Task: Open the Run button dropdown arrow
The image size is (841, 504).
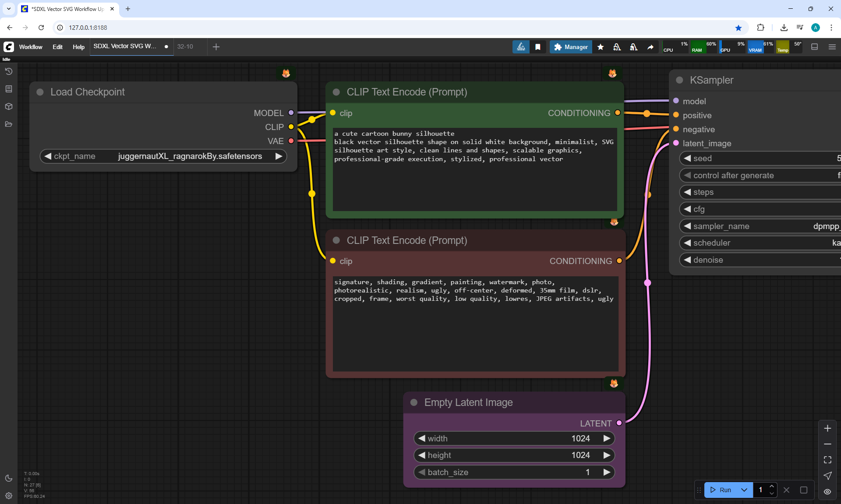Action: (x=744, y=490)
